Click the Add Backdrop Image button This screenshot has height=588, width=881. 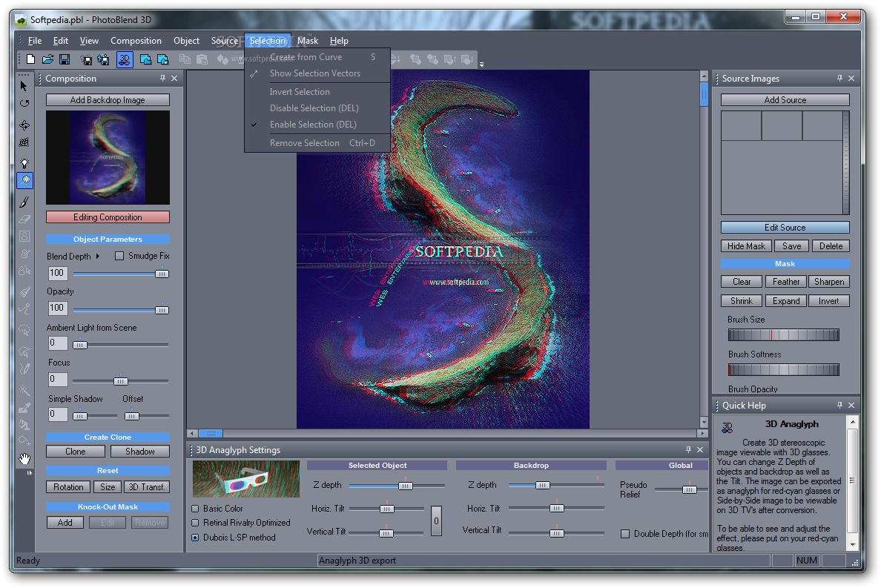click(x=108, y=99)
